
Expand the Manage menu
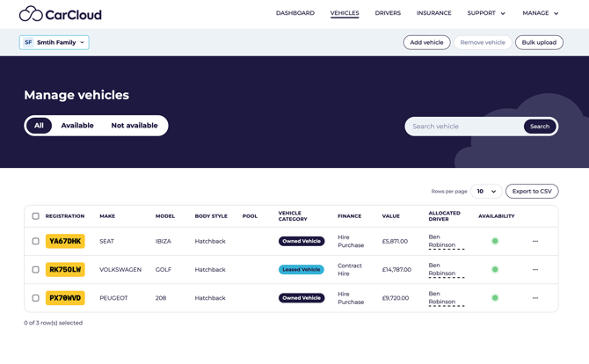pos(541,13)
